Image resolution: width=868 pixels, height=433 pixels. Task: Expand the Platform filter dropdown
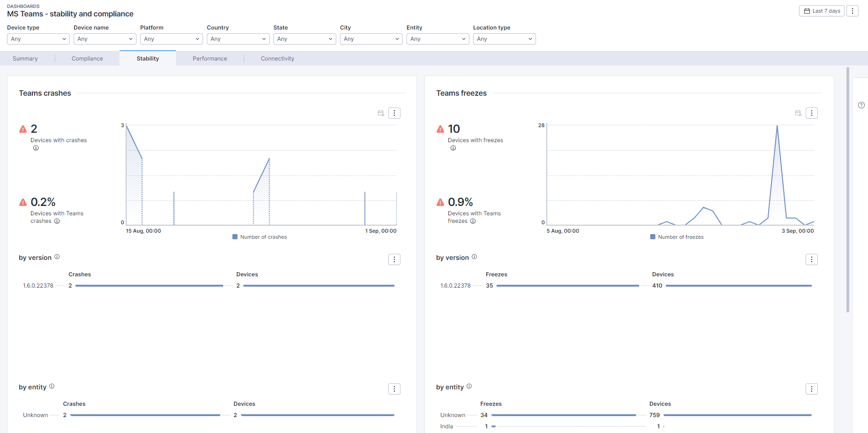tap(172, 39)
